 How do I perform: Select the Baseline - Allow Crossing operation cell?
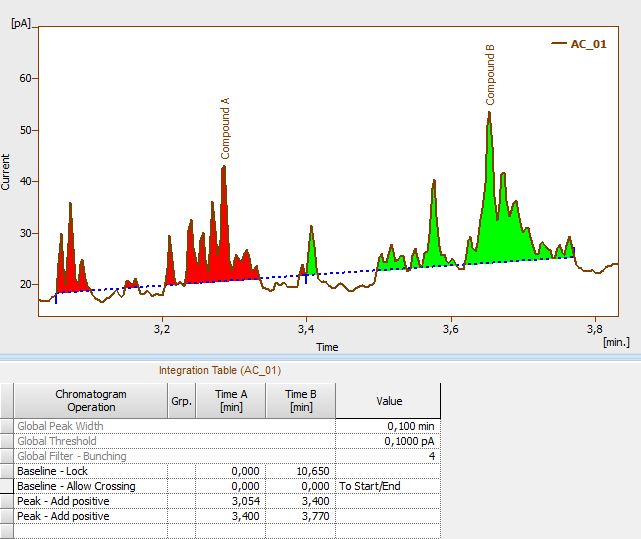(91, 486)
